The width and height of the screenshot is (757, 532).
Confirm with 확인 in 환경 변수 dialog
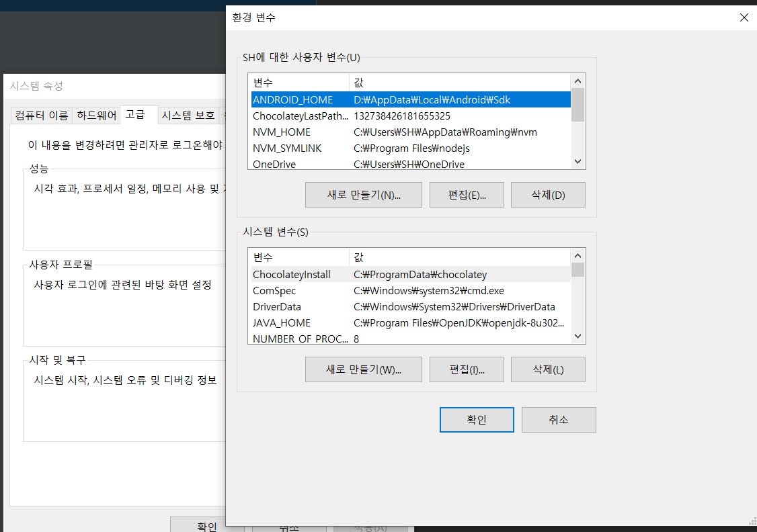click(x=477, y=420)
